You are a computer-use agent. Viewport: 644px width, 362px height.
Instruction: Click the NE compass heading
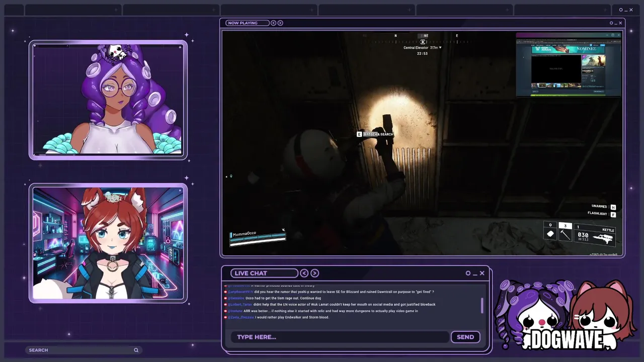426,36
